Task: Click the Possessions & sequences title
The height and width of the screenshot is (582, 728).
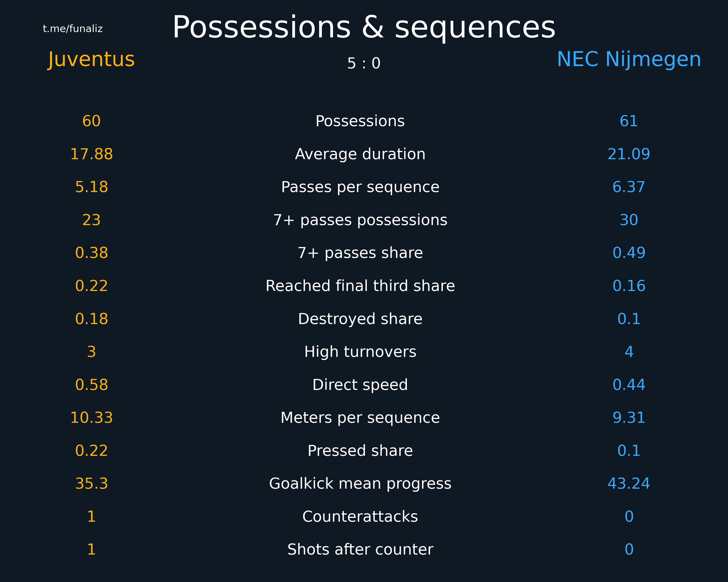Action: pyautogui.click(x=364, y=28)
